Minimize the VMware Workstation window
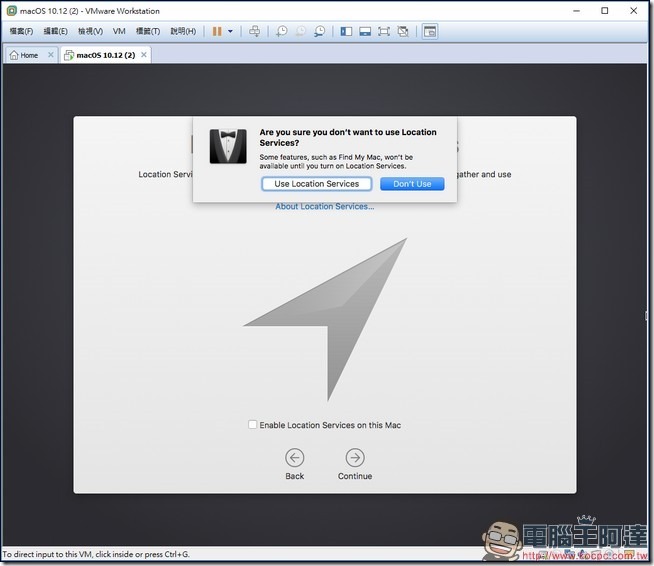 pos(576,11)
